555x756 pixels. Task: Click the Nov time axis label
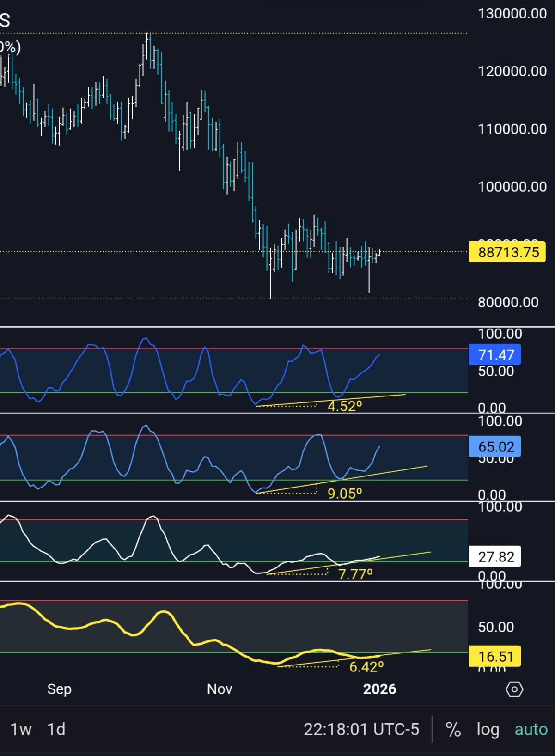220,689
